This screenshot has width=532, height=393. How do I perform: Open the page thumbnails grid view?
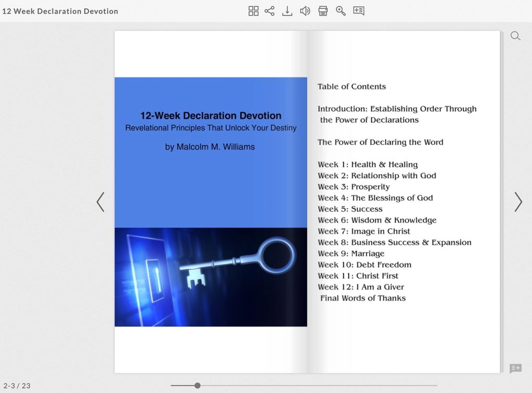coord(253,10)
